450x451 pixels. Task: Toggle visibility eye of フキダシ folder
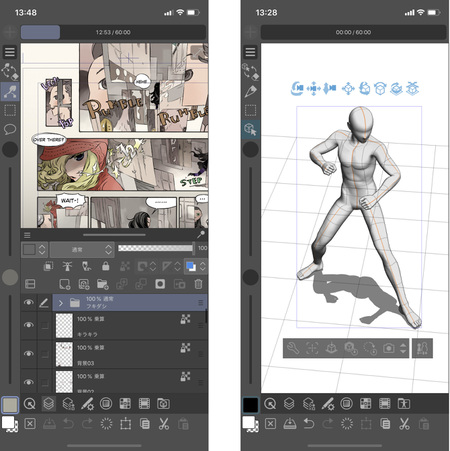(x=29, y=302)
